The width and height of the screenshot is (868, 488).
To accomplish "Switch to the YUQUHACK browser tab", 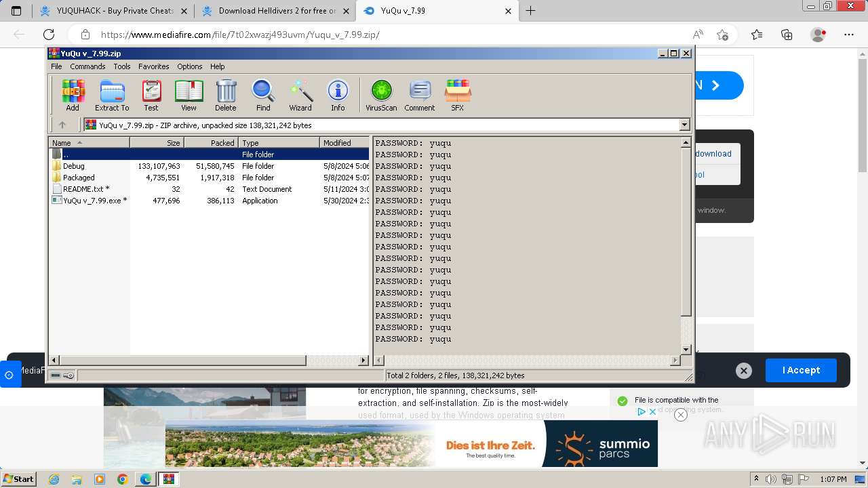I will point(113,11).
